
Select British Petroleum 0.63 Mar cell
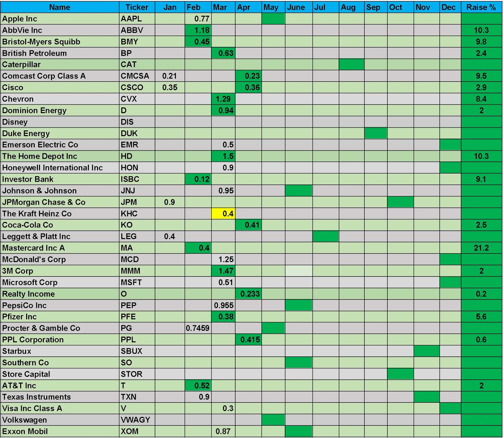tap(223, 53)
